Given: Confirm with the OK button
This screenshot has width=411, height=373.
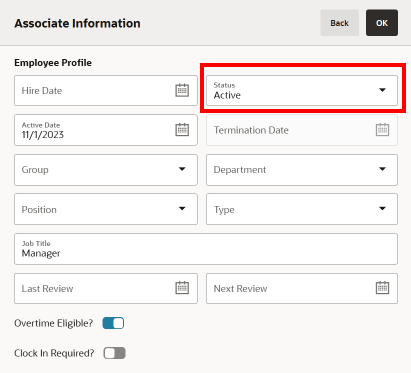Looking at the screenshot, I should 382,23.
